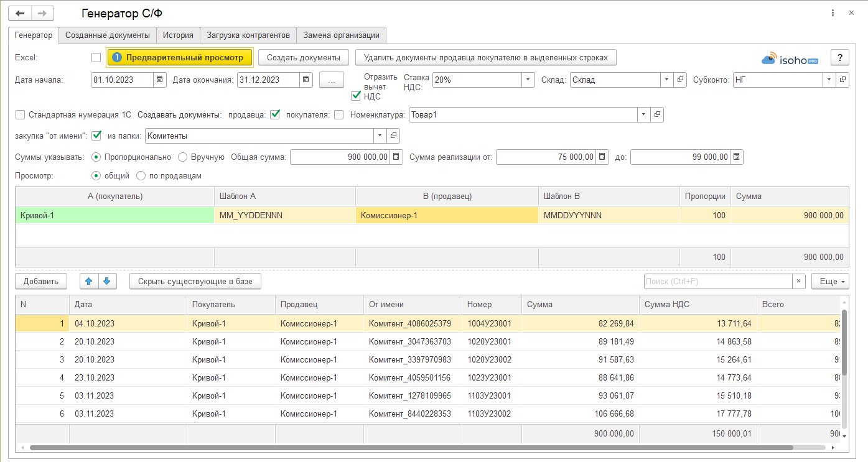Open the Склад field's open-form icon
The image size is (868, 462).
click(680, 80)
